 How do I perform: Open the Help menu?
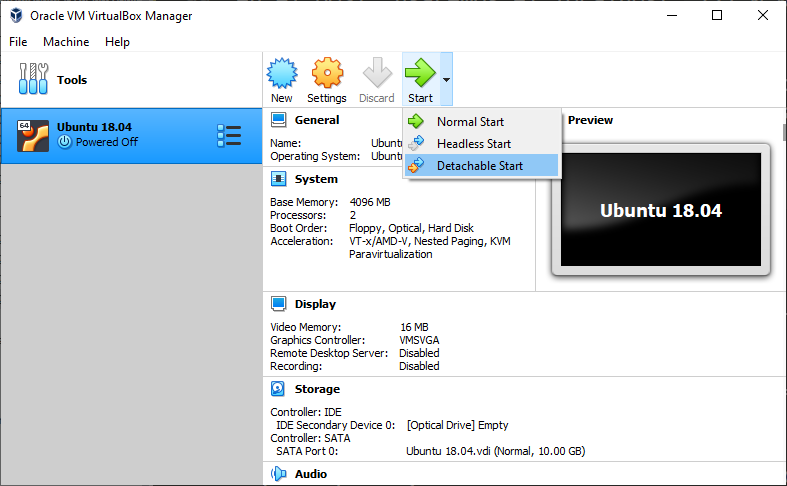[x=117, y=42]
